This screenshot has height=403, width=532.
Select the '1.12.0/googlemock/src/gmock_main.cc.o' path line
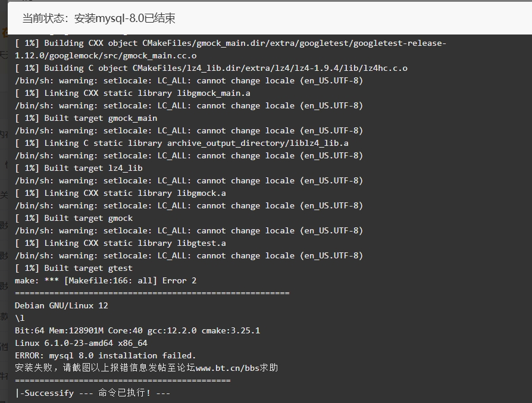tap(105, 56)
